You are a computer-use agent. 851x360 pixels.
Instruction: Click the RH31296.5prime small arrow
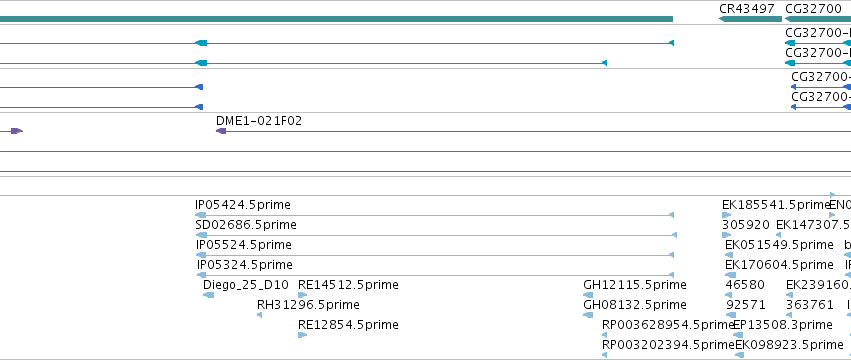(259, 315)
